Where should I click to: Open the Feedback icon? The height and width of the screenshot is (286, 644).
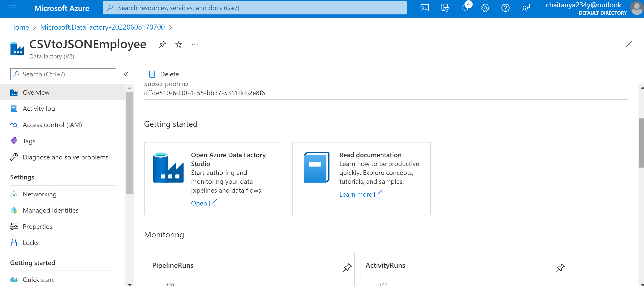tap(525, 8)
